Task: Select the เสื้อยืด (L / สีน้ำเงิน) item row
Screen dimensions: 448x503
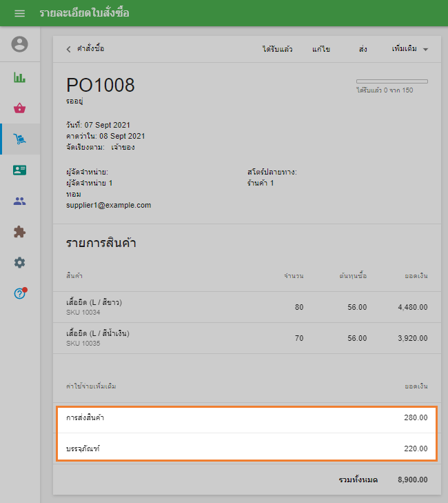Action: pos(247,338)
